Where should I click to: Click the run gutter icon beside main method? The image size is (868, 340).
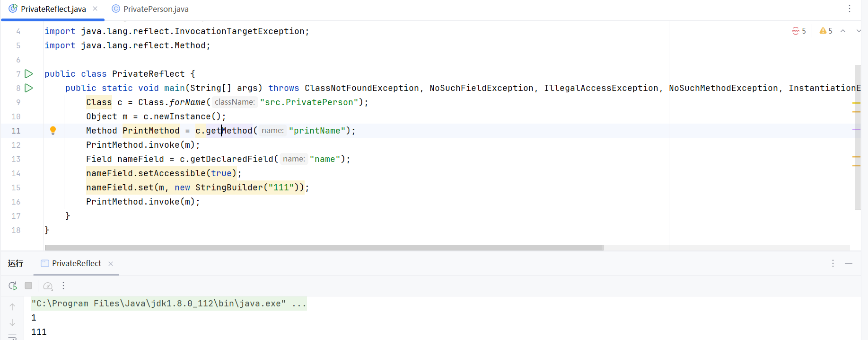[x=29, y=88]
